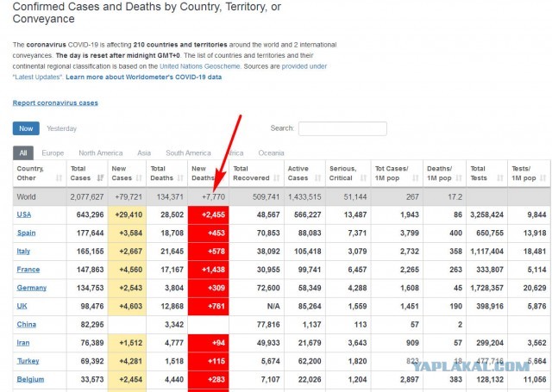
Task: Open the Italy country link
Action: coord(23,251)
